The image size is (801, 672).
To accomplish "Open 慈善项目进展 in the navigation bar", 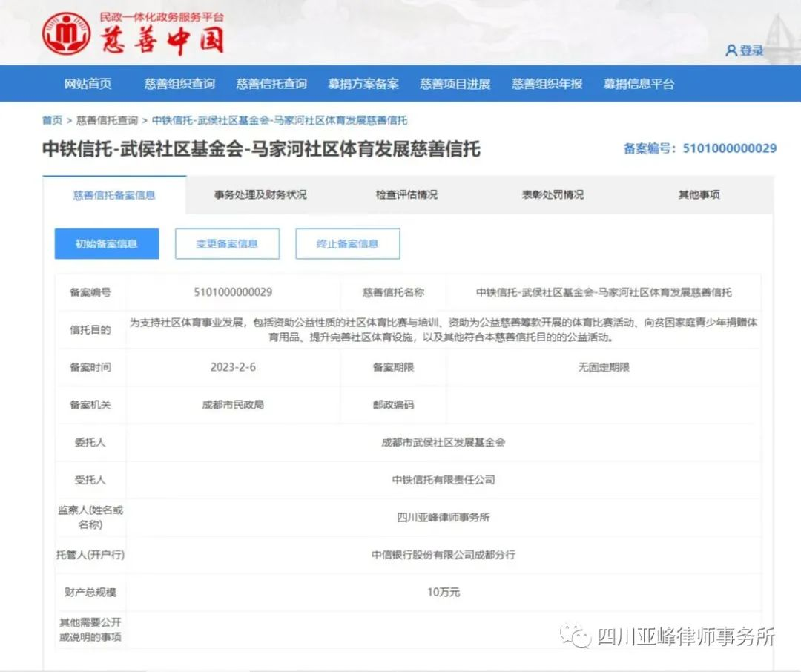I will 455,84.
